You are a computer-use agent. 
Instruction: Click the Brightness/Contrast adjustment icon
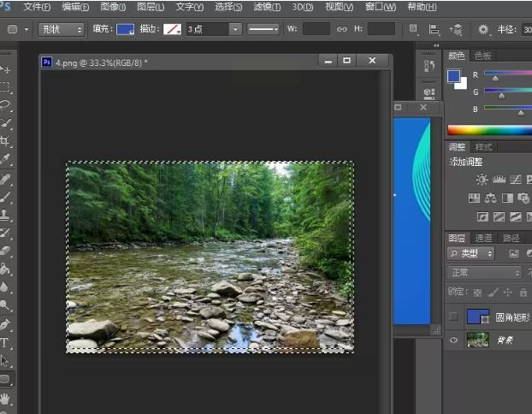(x=482, y=180)
